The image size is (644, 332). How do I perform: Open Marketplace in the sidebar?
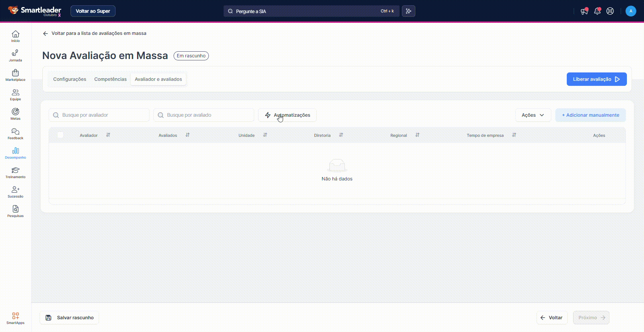point(15,75)
